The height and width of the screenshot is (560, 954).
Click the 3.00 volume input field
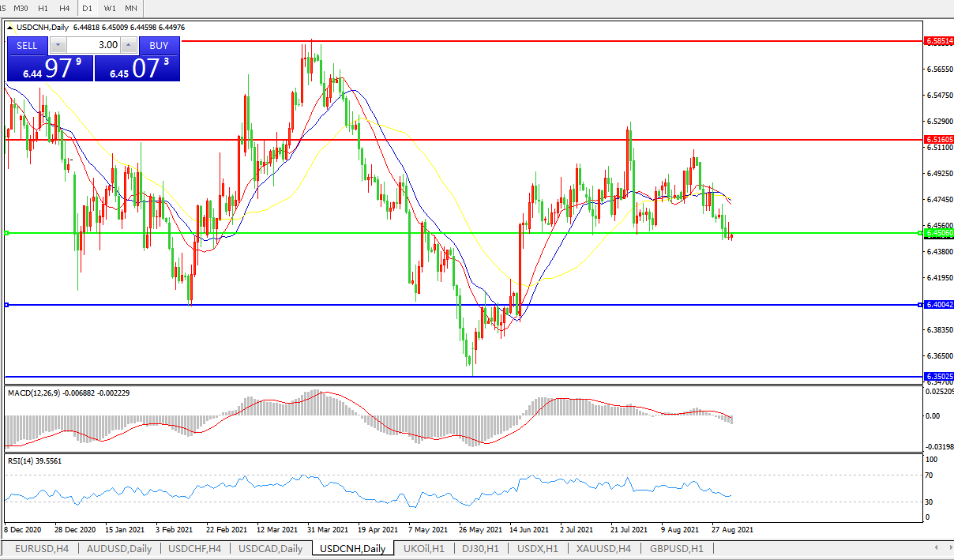[x=93, y=46]
